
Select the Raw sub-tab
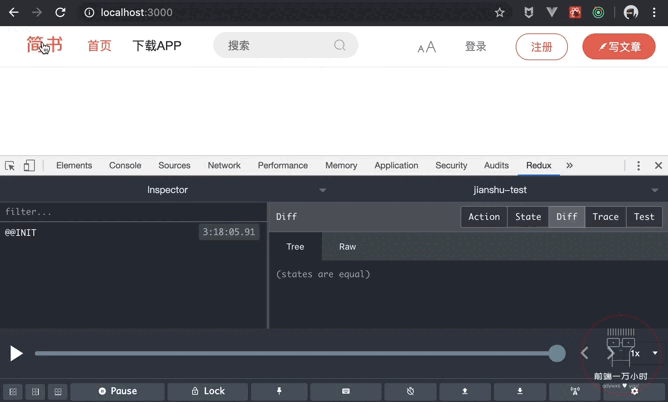(348, 247)
